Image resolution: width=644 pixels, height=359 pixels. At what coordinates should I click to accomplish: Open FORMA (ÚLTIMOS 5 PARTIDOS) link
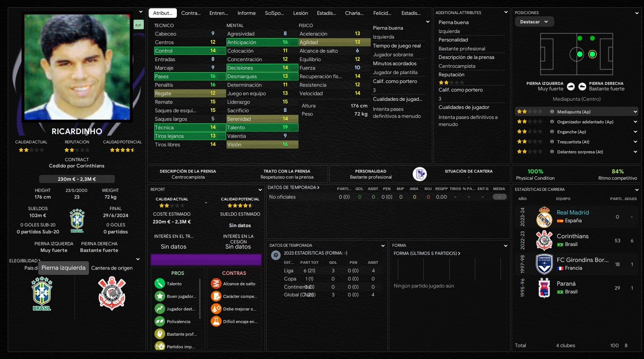coord(427,253)
